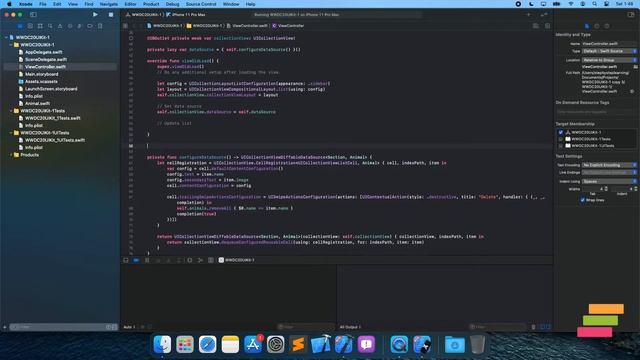Open the Navigate menu
Image resolution: width=640 pixels, height=360 pixels.
click(x=109, y=4)
